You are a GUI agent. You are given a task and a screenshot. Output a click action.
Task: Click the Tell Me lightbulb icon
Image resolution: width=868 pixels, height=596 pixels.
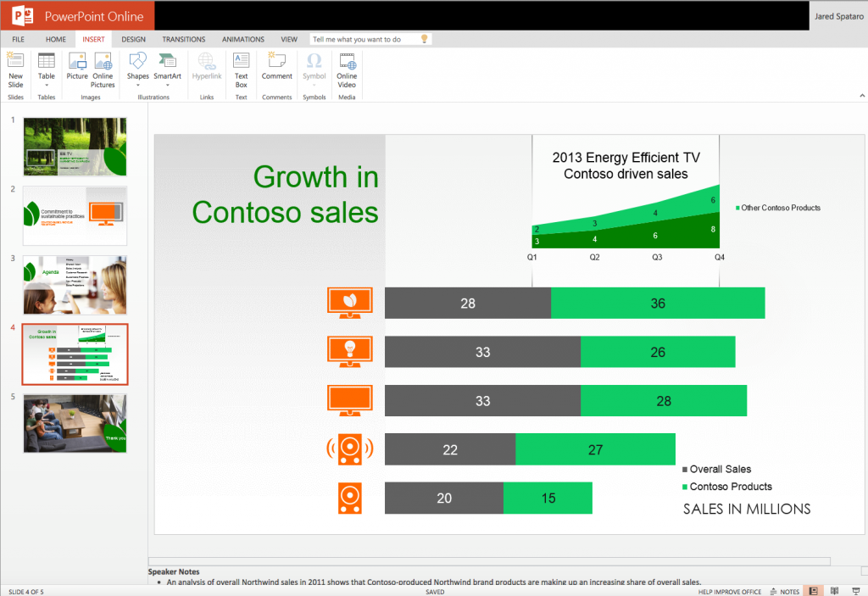422,38
